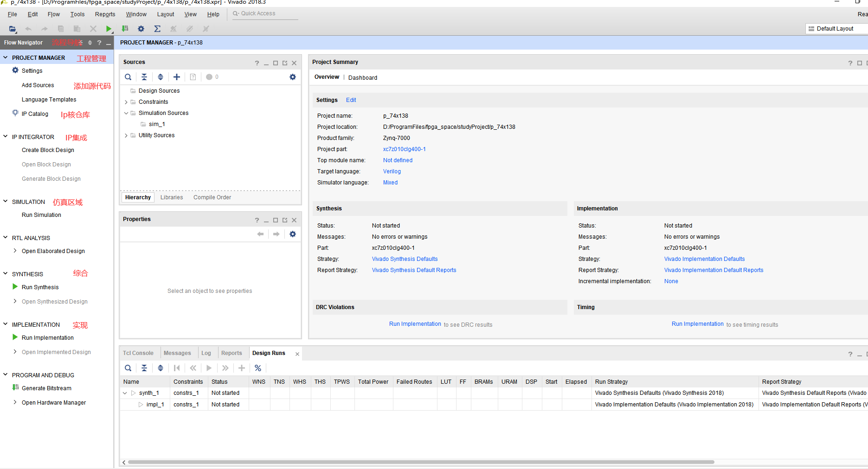Collapse the PROJECT MANAGER section

click(6, 57)
